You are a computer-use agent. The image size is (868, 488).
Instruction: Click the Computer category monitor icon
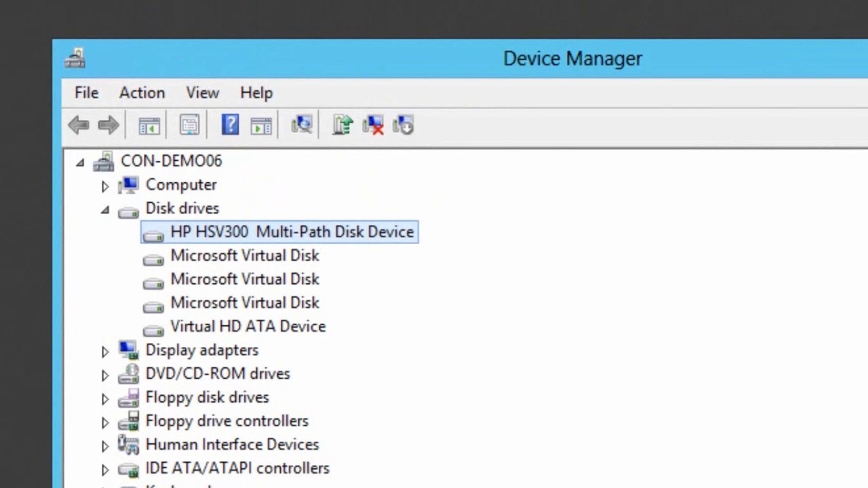(128, 184)
